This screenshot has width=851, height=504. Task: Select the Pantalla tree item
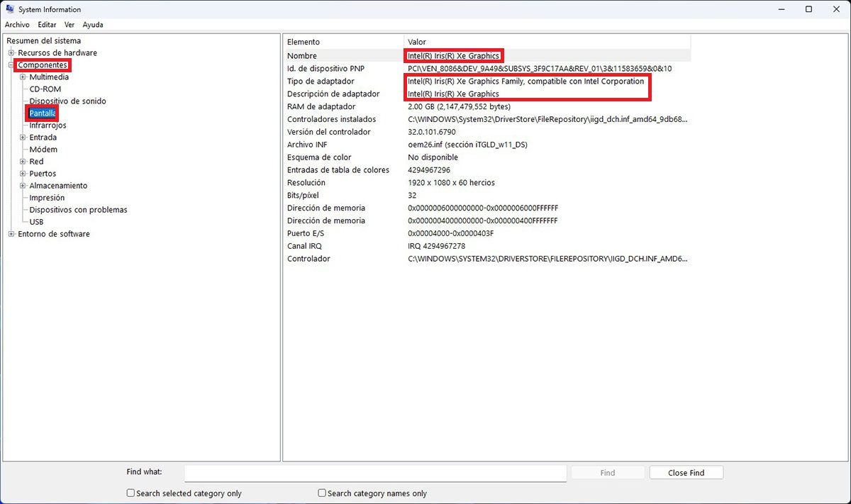43,113
